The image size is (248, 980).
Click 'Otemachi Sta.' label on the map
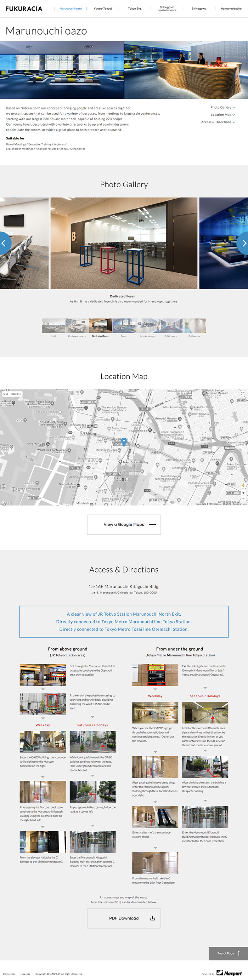pyautogui.click(x=77, y=425)
